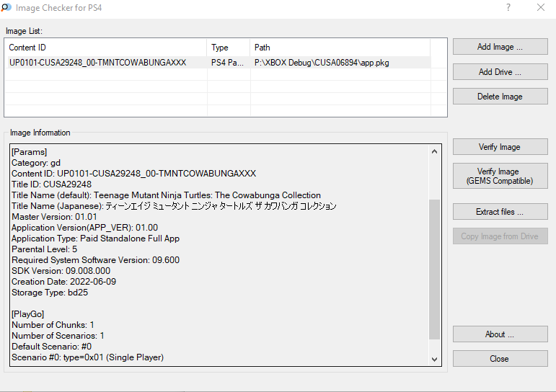Click the SDK Version: 09.008.000 line

click(x=61, y=271)
